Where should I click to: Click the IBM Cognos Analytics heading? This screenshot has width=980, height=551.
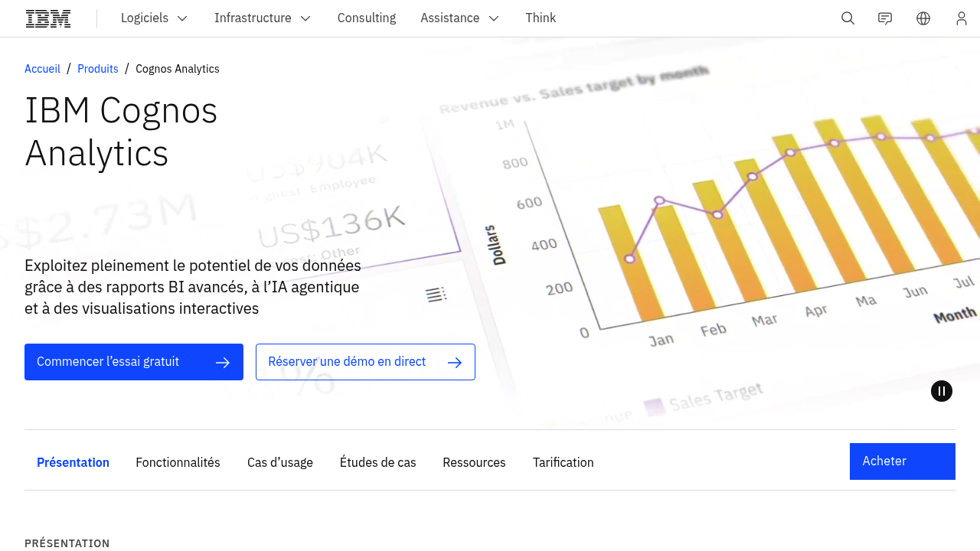coord(121,132)
